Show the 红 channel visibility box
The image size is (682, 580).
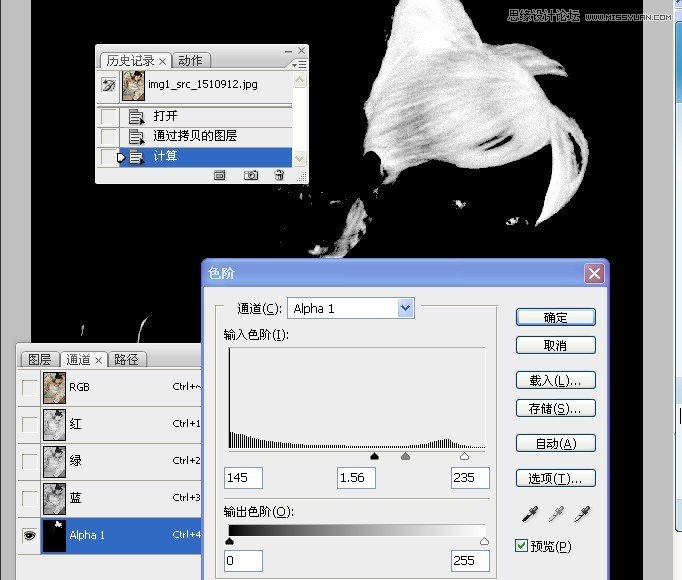(29, 424)
